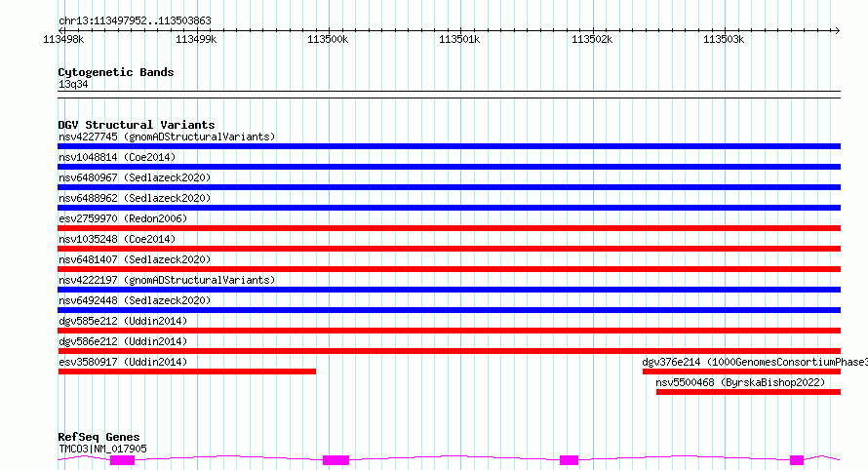Click the 113498k ruler tick label

(63, 39)
